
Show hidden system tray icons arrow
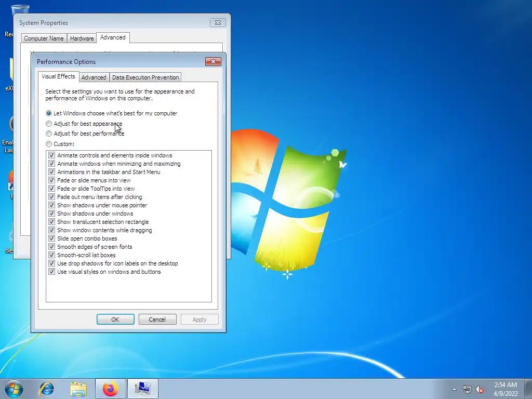coord(454,389)
